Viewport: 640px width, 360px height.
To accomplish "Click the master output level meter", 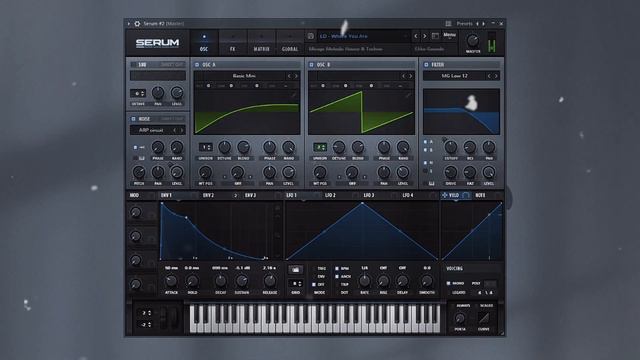I will click(491, 42).
